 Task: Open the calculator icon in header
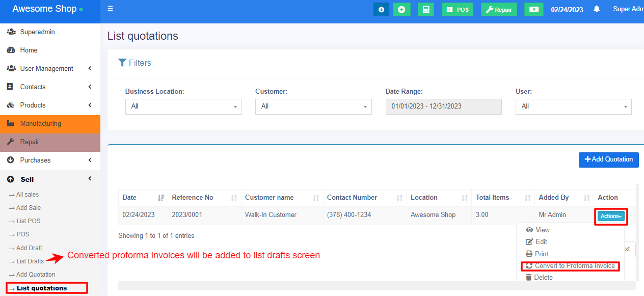coord(426,10)
